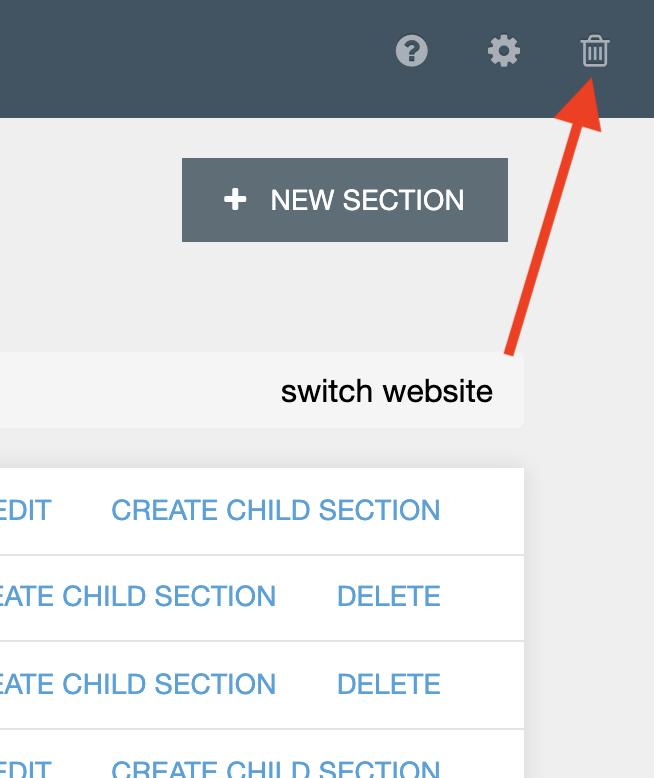Click the plus icon on New Section
This screenshot has width=654, height=778.
pyautogui.click(x=235, y=200)
